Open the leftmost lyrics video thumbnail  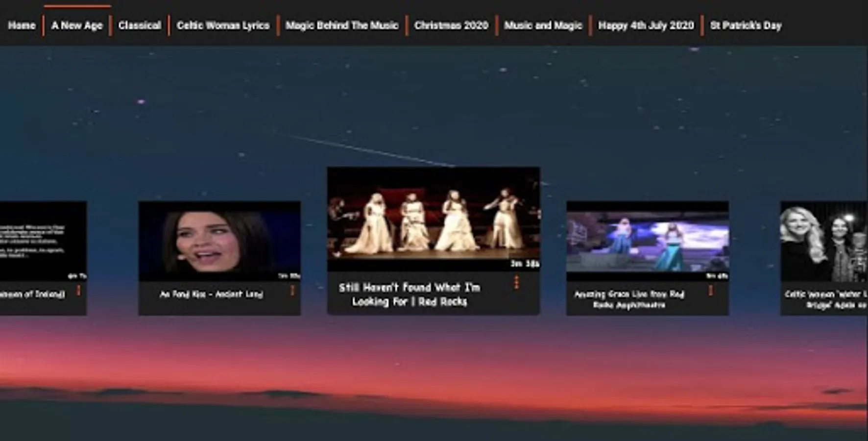43,241
